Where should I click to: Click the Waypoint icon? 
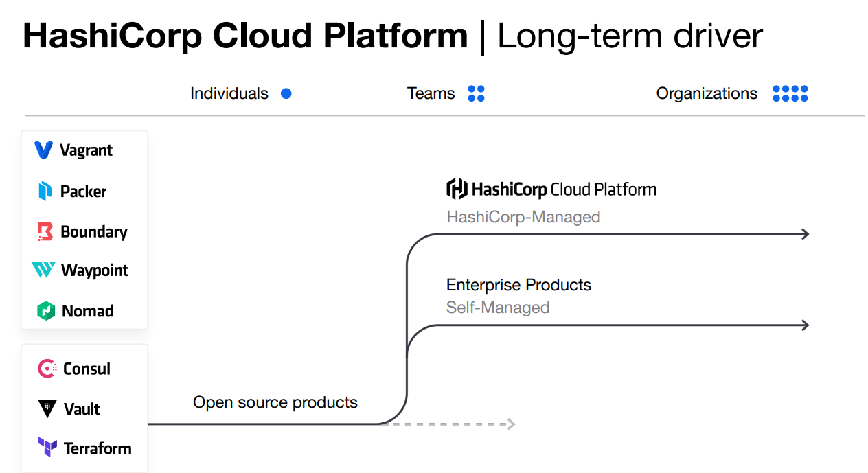(43, 270)
